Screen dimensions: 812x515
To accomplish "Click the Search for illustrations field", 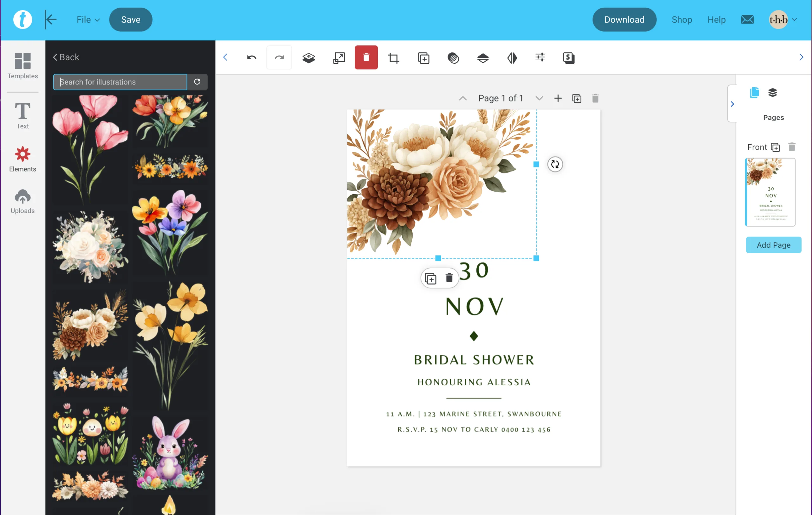I will click(120, 82).
